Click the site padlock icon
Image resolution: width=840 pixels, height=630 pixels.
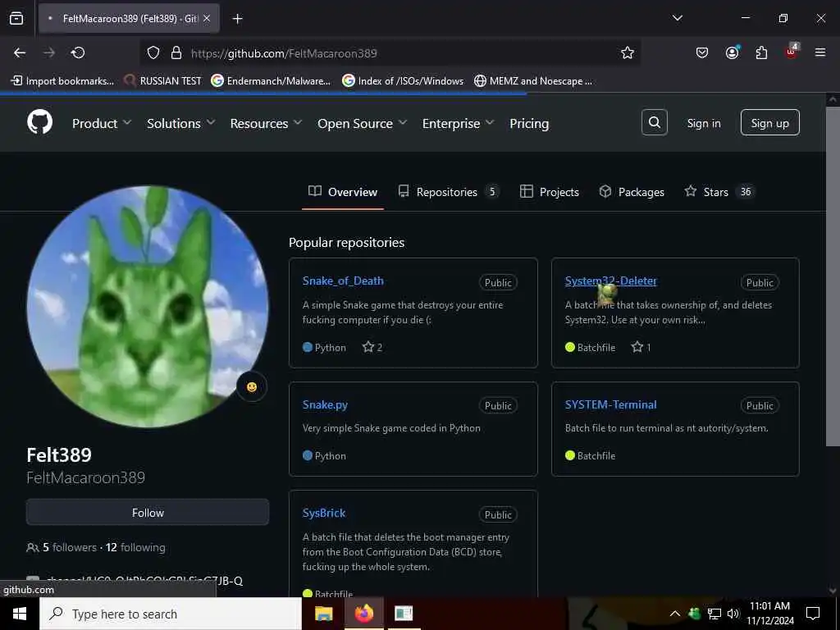pyautogui.click(x=176, y=52)
